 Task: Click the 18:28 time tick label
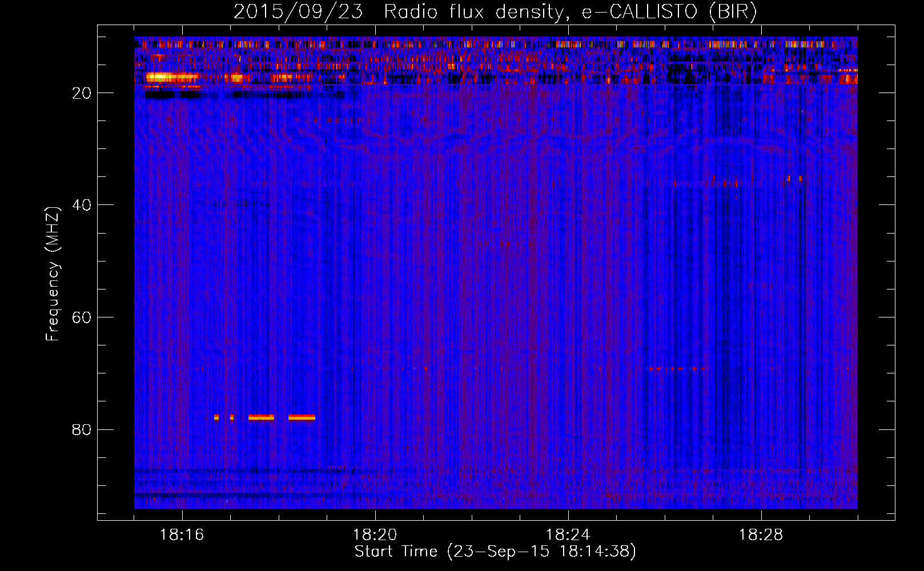coord(761,535)
